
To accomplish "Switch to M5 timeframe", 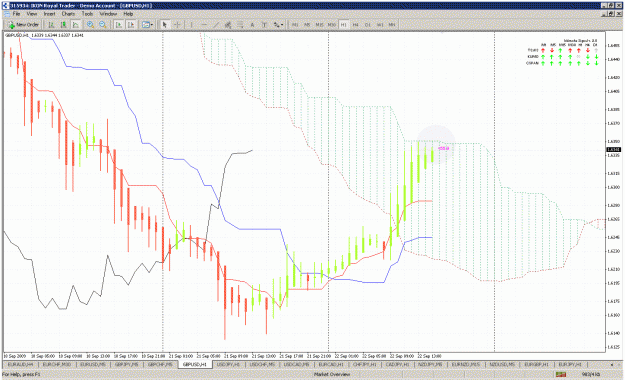I will click(x=307, y=25).
